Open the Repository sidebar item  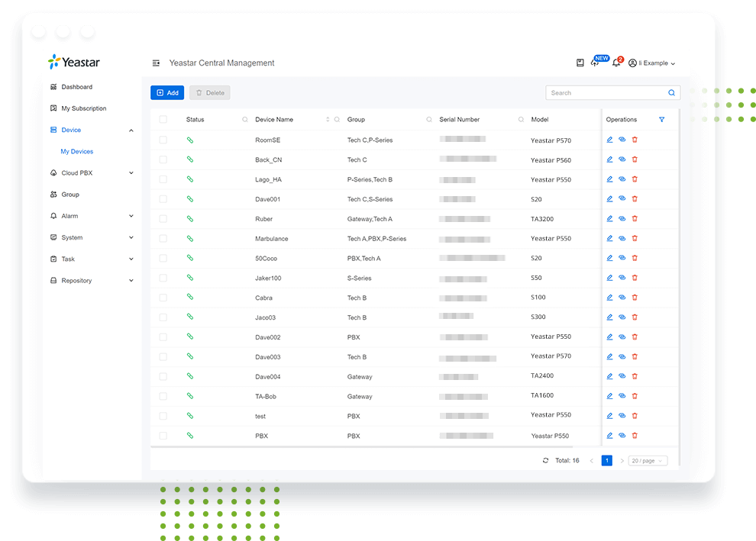(76, 281)
